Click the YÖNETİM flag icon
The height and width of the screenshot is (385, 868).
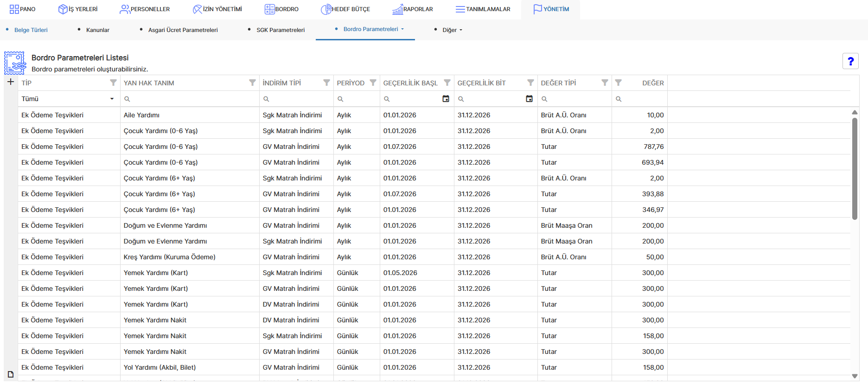538,9
